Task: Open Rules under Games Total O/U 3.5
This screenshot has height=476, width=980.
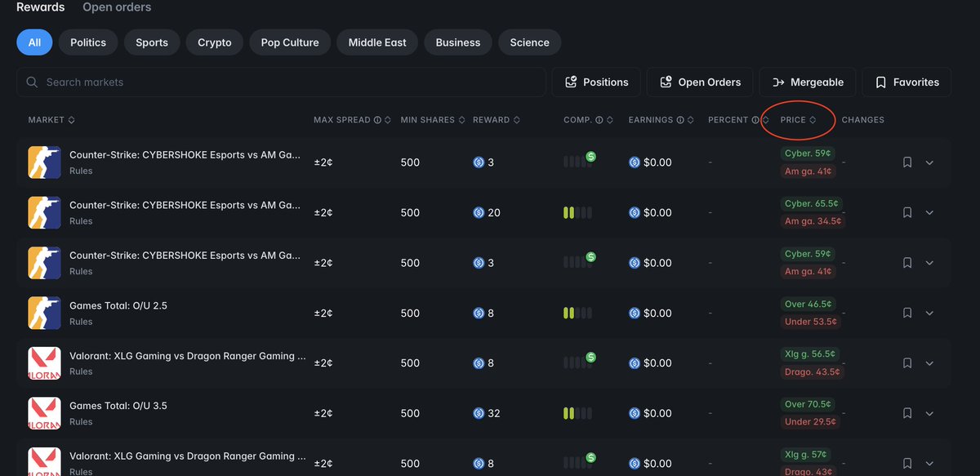Action: pyautogui.click(x=81, y=422)
